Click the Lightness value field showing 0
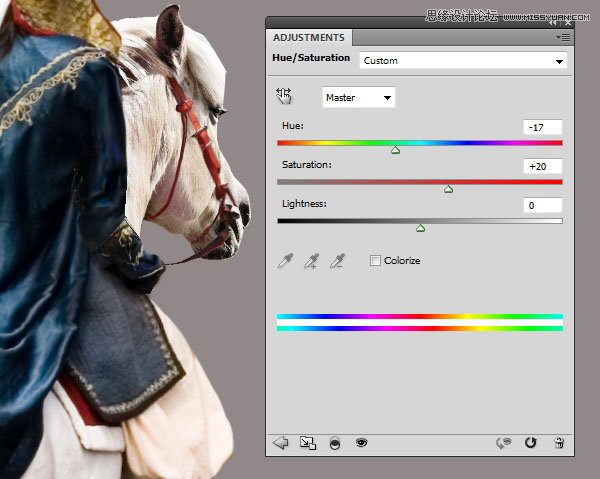Image resolution: width=600 pixels, height=479 pixels. point(543,205)
